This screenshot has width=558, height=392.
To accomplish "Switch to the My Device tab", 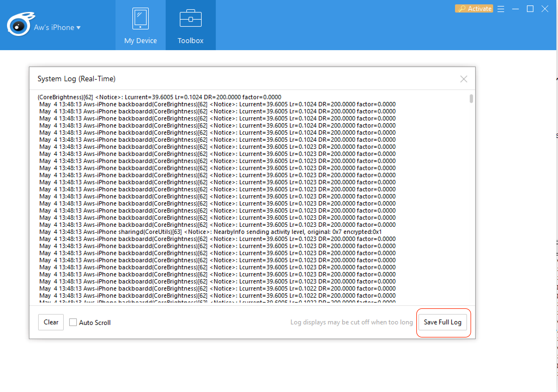I will coord(140,26).
